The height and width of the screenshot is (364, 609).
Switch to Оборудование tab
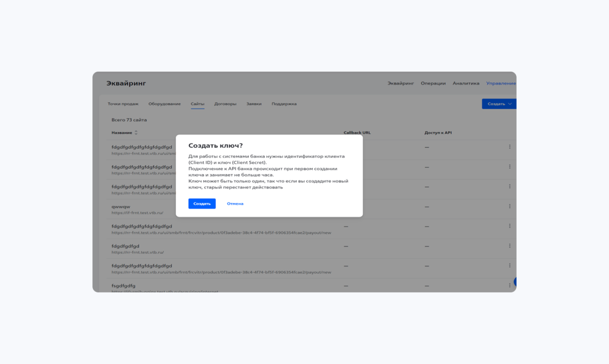point(164,104)
